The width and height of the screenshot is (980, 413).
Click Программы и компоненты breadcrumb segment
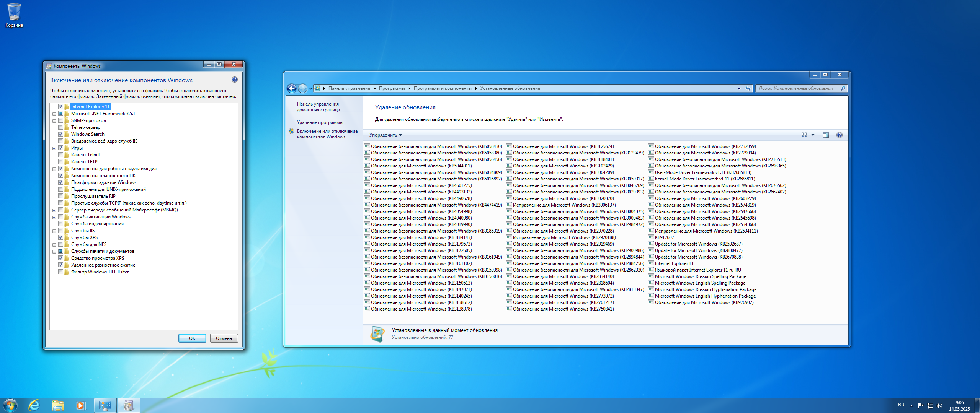(443, 88)
